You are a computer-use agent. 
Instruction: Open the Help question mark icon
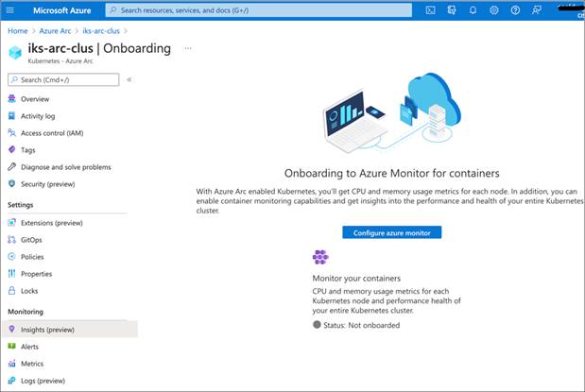point(515,10)
